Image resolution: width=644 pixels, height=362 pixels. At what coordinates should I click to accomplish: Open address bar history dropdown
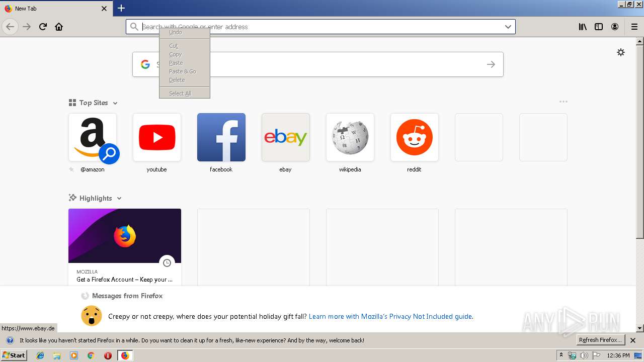pos(508,27)
